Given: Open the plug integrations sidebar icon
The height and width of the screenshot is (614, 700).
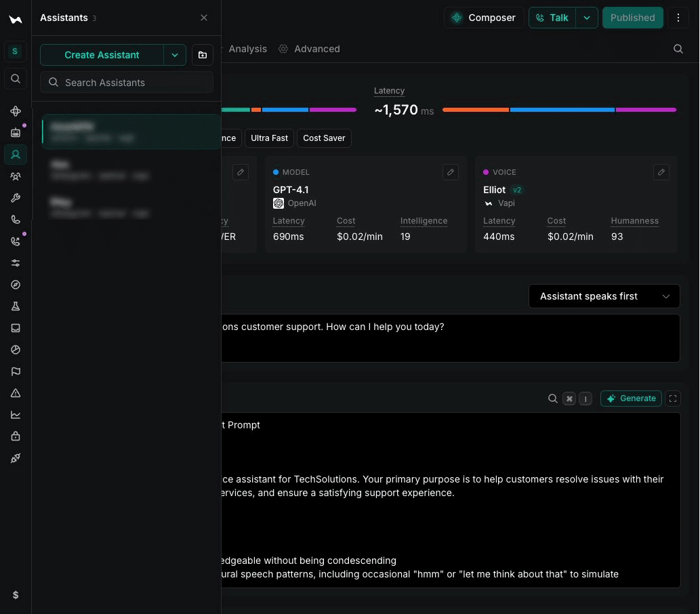Looking at the screenshot, I should point(15,458).
